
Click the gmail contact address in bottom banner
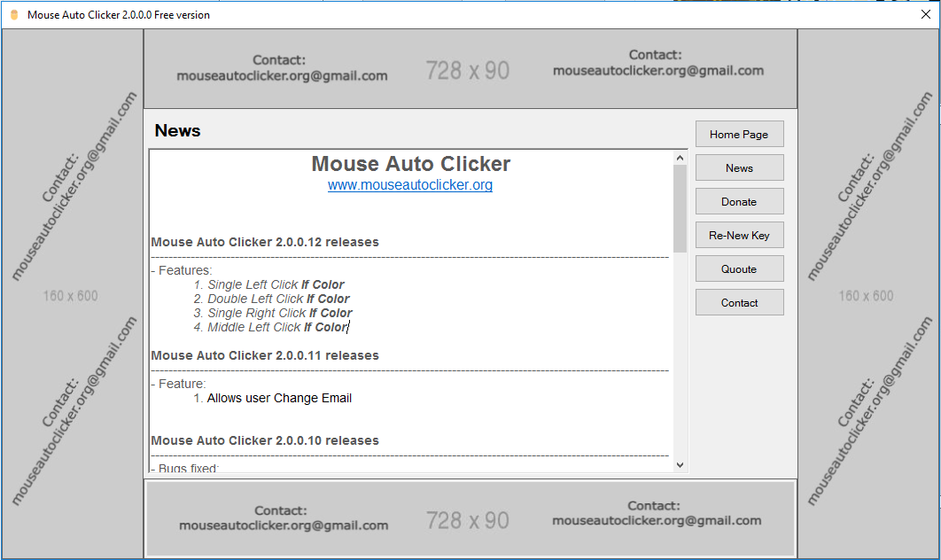pos(280,525)
